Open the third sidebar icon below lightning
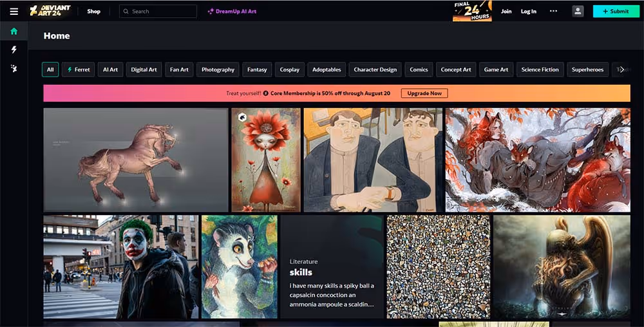The image size is (644, 327). [x=14, y=68]
